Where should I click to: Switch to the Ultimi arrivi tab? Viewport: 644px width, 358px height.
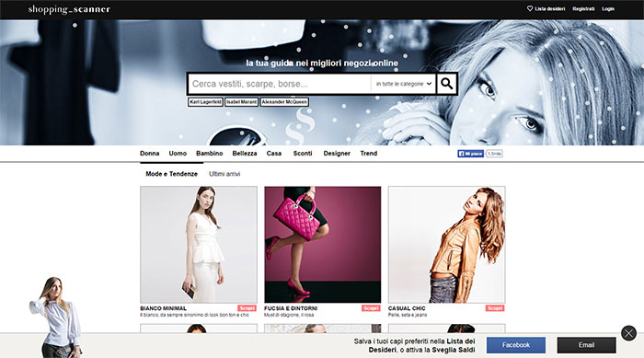(x=224, y=174)
